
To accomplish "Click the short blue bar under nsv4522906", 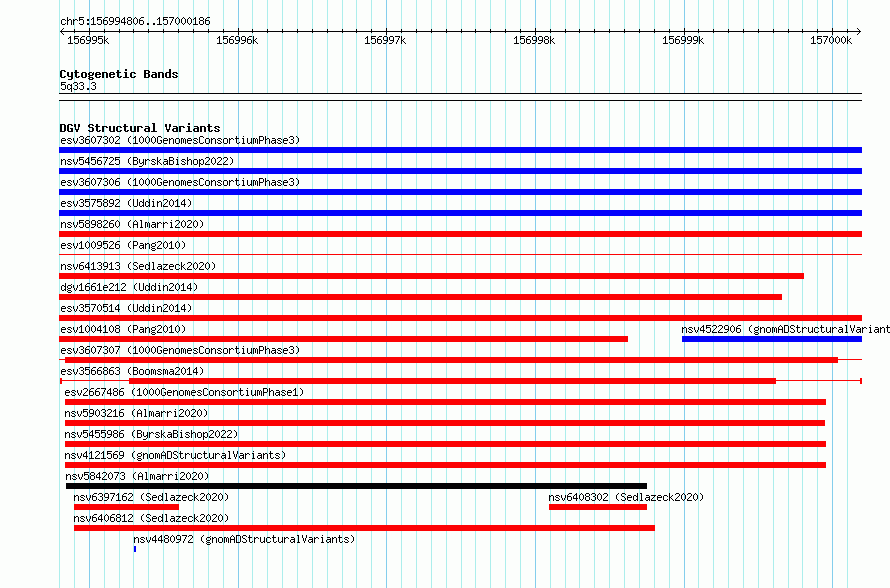I will (x=772, y=339).
